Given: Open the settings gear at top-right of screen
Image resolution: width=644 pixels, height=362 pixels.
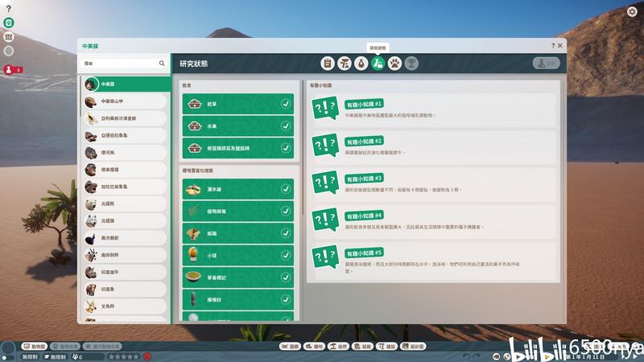Looking at the screenshot, I should (x=632, y=11).
